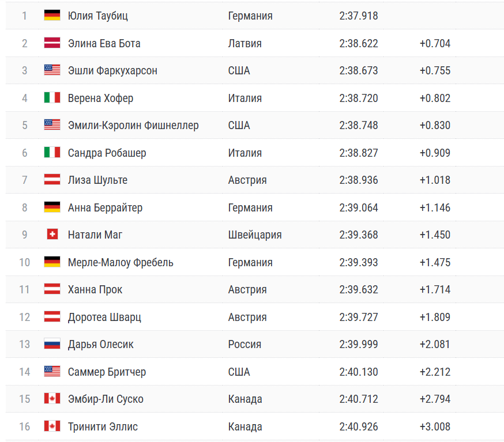This screenshot has width=504, height=442.
Task: Click the Italian flag beside Сандра Робашер
Action: [x=52, y=153]
